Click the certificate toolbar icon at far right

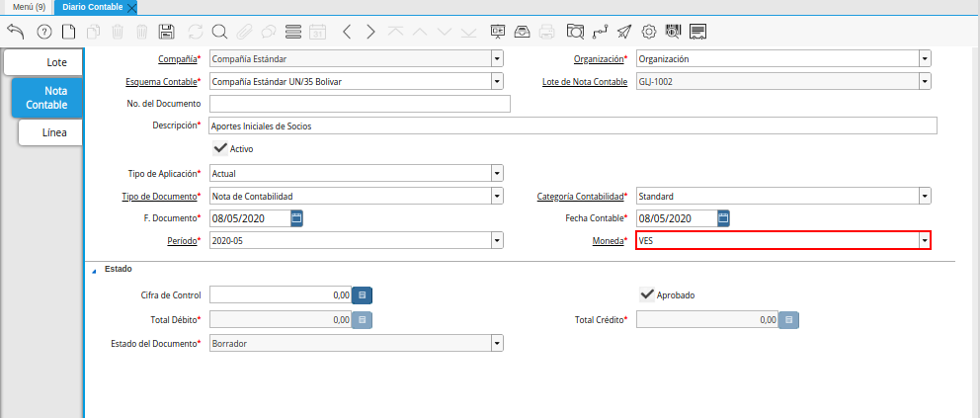point(698,32)
